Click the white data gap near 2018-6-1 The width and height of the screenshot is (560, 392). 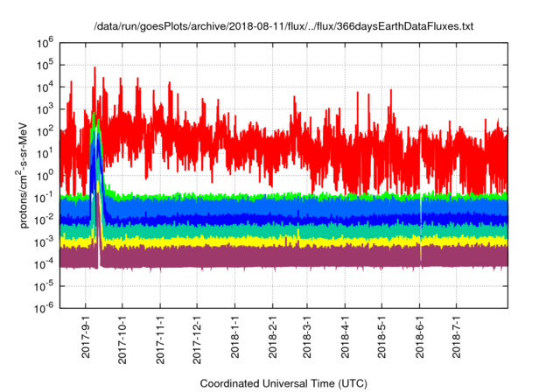point(421,228)
